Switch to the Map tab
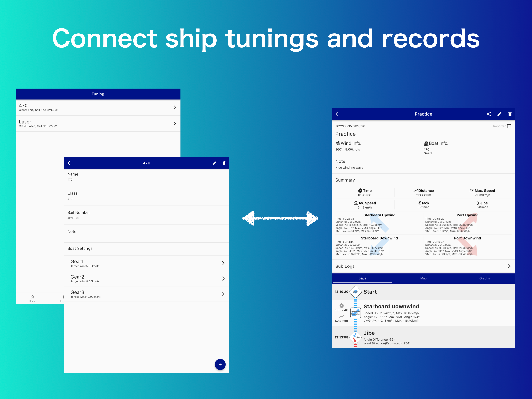Screen dimensions: 532x399 coord(423,278)
